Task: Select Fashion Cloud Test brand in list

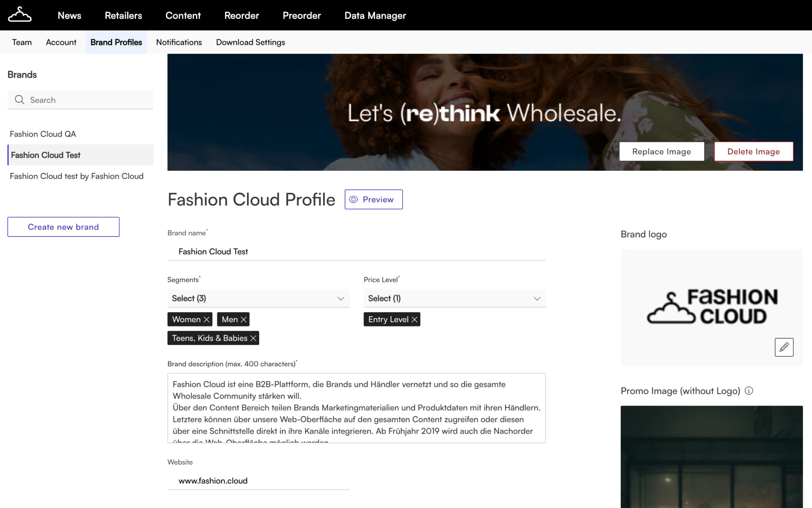Action: [80, 155]
